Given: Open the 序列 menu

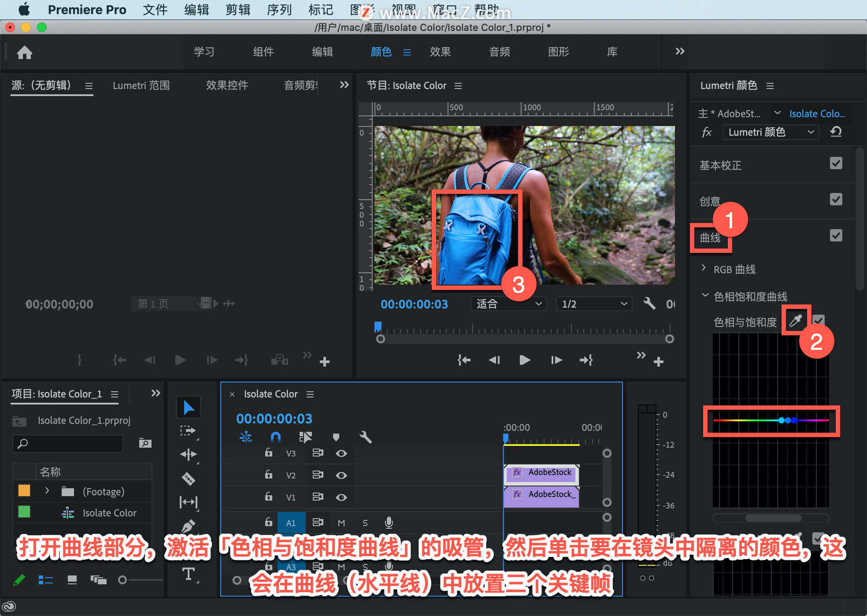Looking at the screenshot, I should tap(279, 10).
